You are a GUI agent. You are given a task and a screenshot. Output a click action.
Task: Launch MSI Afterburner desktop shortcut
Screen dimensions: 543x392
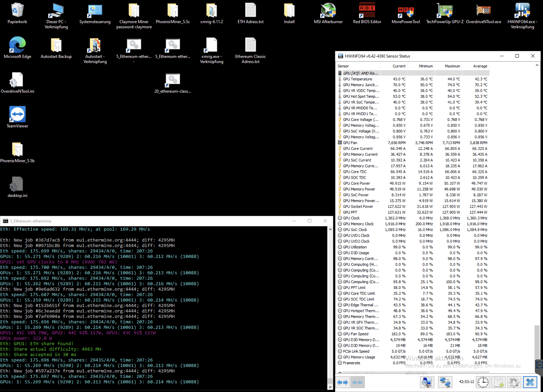(328, 13)
